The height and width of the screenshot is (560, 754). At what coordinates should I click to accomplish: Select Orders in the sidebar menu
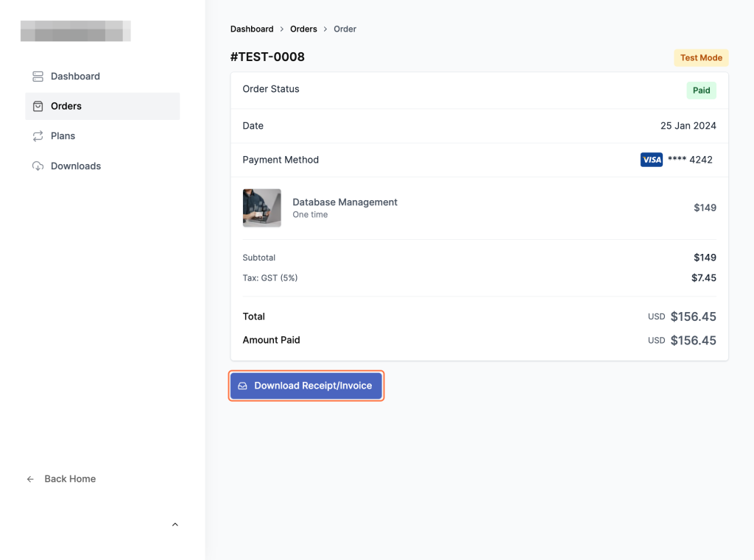coord(102,106)
